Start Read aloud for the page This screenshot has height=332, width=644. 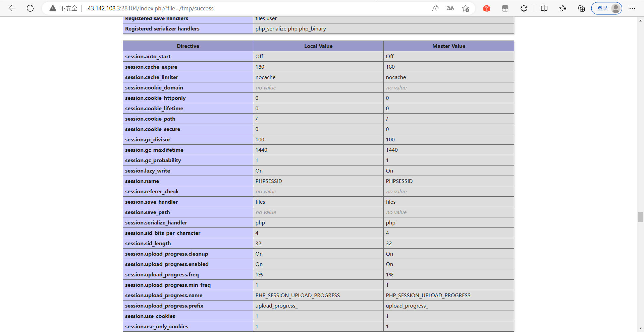pyautogui.click(x=435, y=8)
